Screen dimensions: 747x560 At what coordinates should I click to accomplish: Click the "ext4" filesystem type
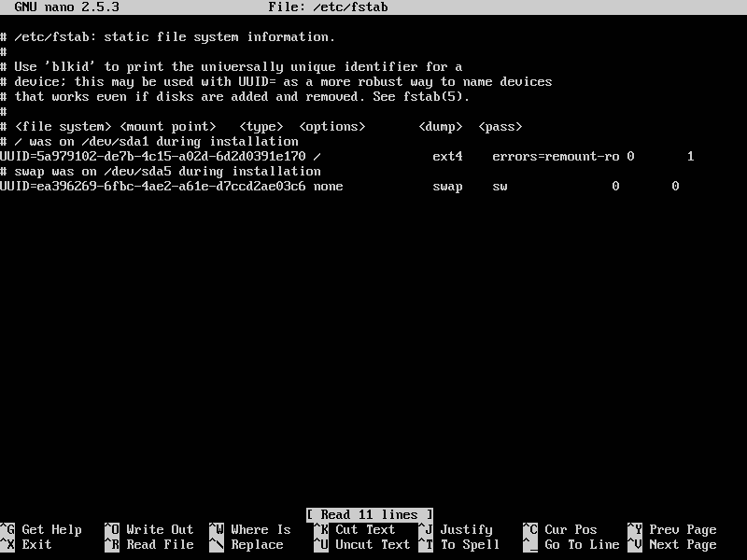[448, 157]
